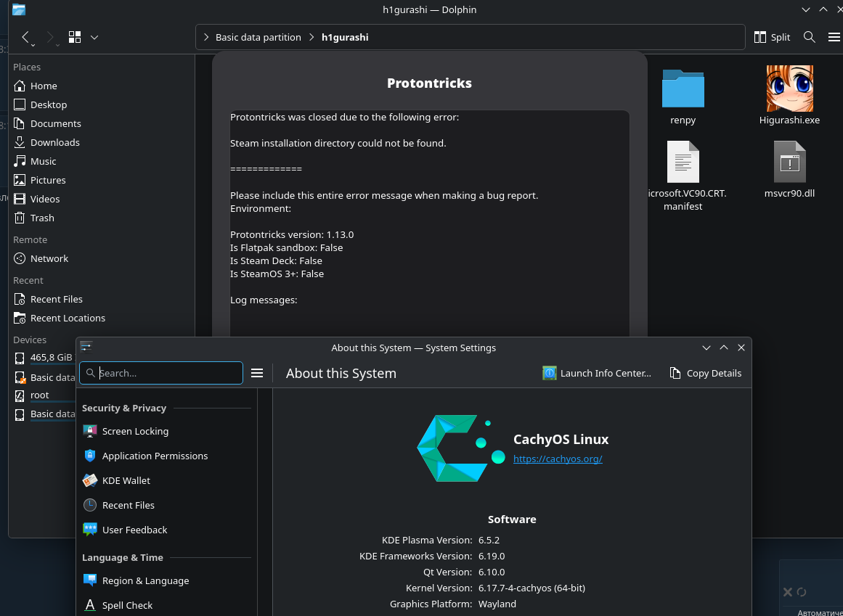Viewport: 843px width, 616px height.
Task: Toggle Split view in Dolphin
Action: click(x=772, y=37)
